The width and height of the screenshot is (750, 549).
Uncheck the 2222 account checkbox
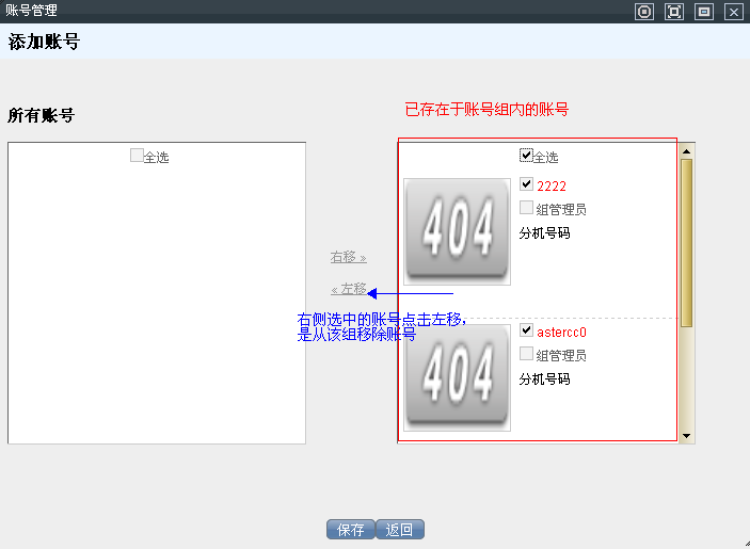[526, 184]
